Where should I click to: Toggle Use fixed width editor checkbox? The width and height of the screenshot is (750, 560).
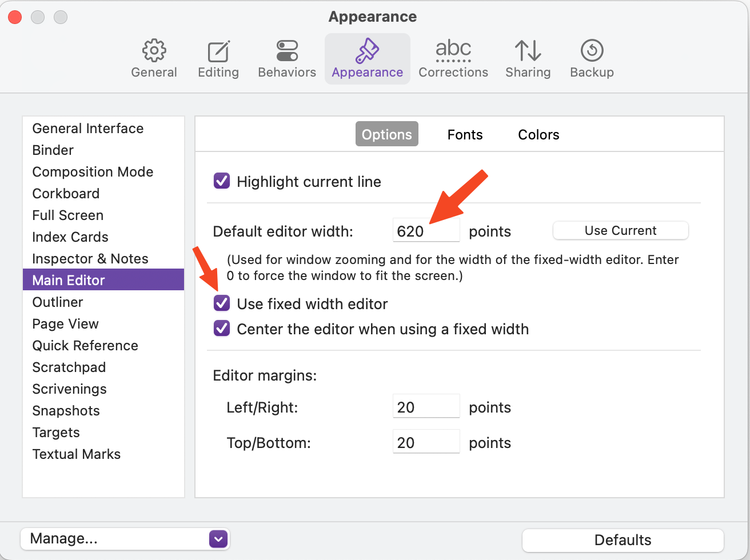222,303
